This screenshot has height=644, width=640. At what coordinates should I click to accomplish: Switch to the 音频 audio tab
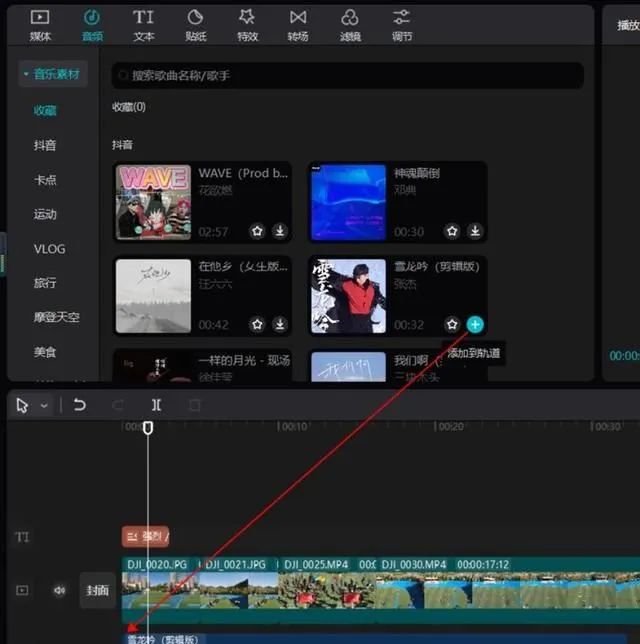(x=92, y=25)
